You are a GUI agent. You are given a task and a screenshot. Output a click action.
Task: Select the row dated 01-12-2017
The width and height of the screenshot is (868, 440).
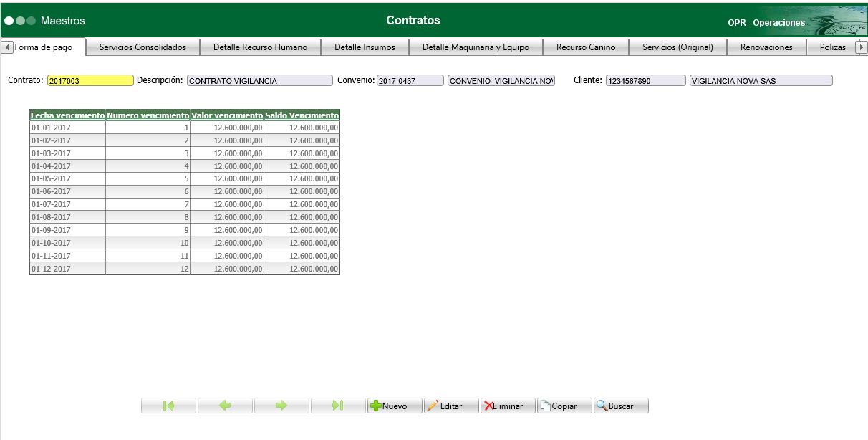tap(185, 269)
